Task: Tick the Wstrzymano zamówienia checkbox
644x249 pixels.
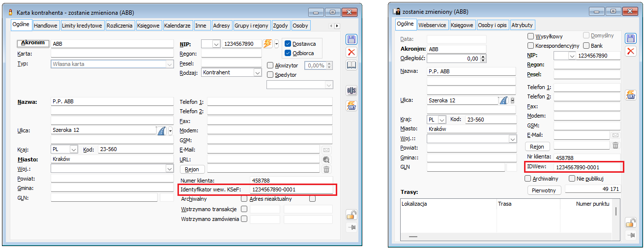Action: (244, 218)
